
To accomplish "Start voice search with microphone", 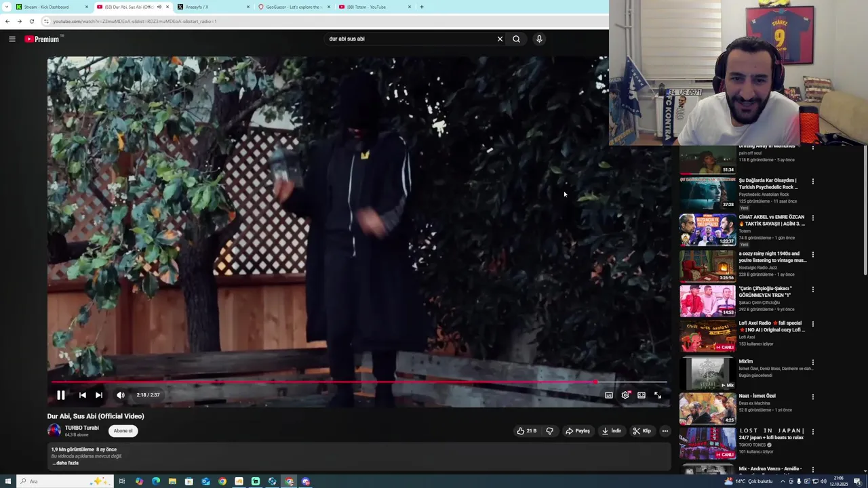I will [x=539, y=39].
